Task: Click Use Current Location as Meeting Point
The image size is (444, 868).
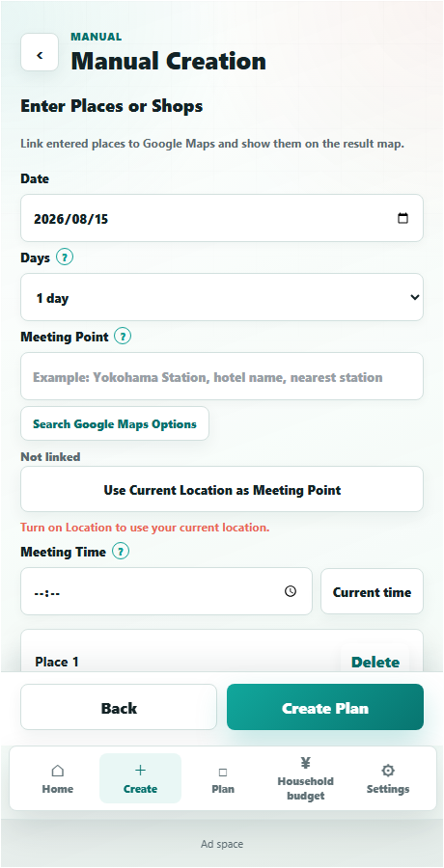Action: coord(222,489)
